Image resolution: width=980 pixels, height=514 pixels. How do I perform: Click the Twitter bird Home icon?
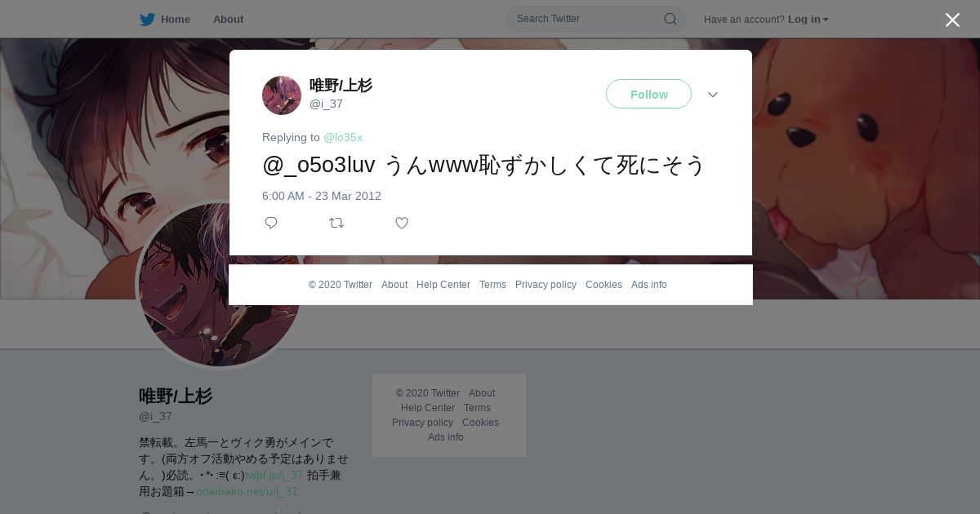click(147, 19)
